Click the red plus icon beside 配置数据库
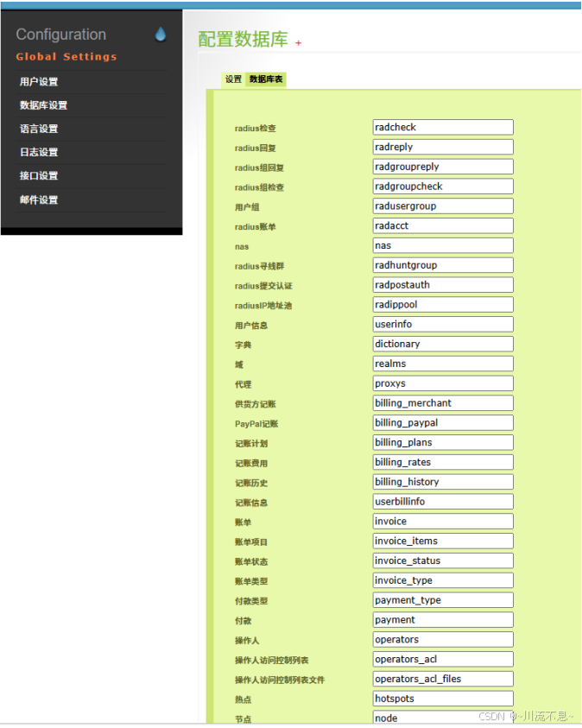 (299, 42)
